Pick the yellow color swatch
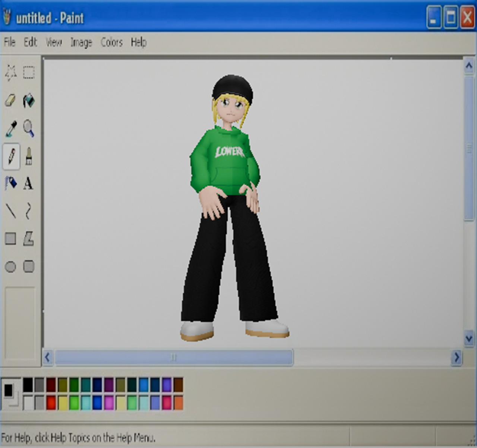Viewport: 477px width, 448px height. 63,403
